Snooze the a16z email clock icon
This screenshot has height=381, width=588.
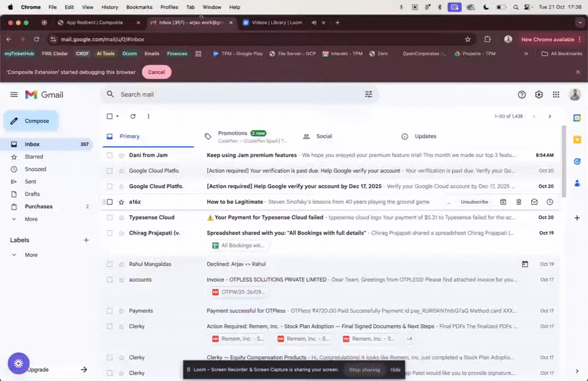[x=550, y=202]
